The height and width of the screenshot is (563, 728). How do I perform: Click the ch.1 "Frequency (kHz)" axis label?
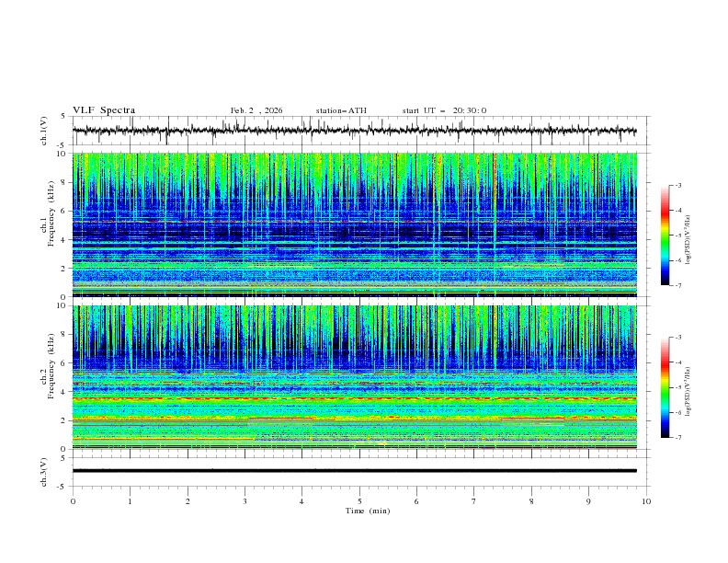(51, 212)
